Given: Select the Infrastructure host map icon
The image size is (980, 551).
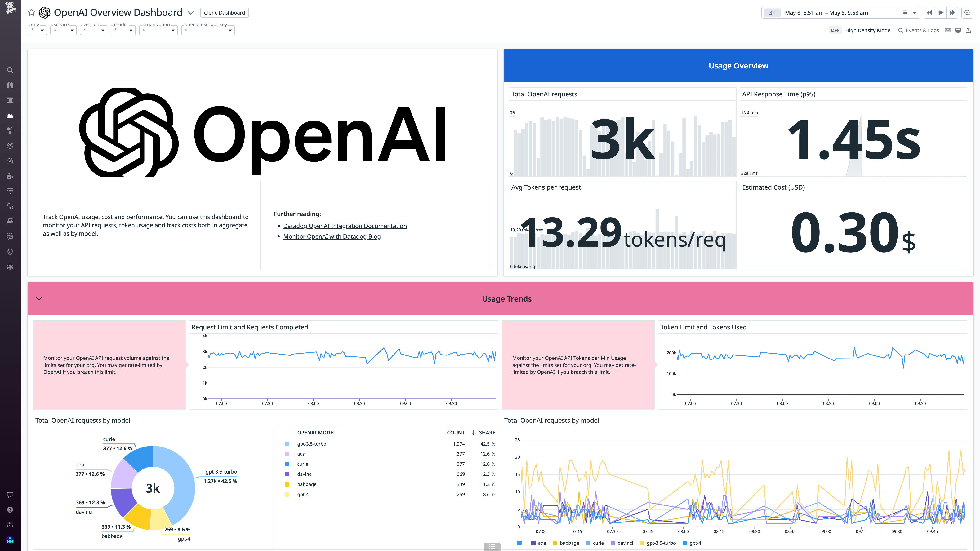Looking at the screenshot, I should pos(10,130).
